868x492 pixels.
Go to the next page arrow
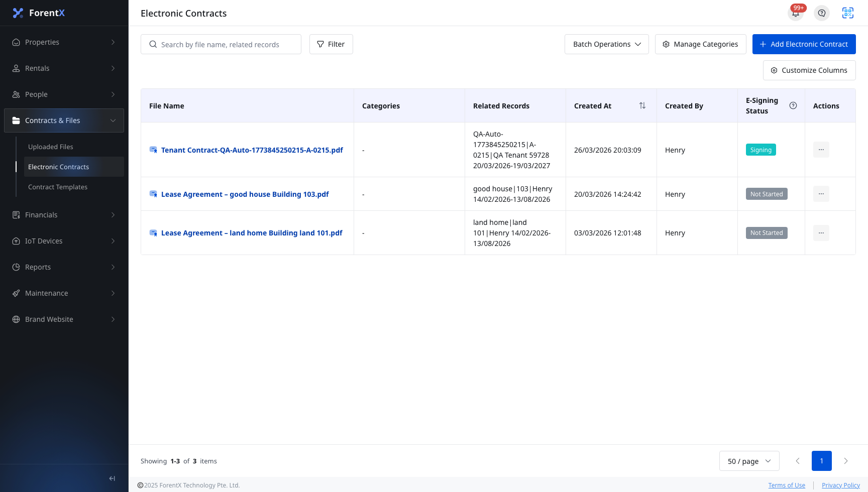click(x=846, y=461)
